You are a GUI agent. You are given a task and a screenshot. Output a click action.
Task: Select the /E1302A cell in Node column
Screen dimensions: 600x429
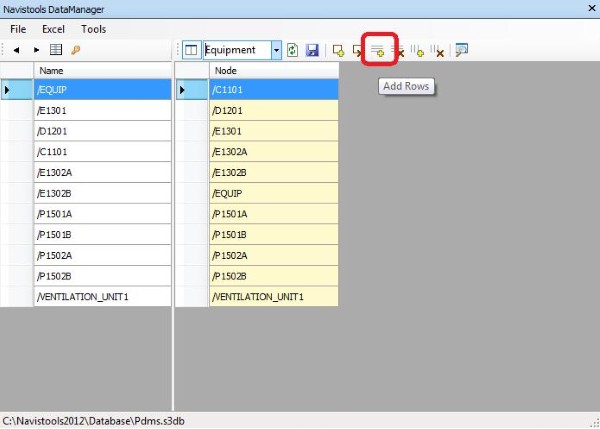coord(272,151)
